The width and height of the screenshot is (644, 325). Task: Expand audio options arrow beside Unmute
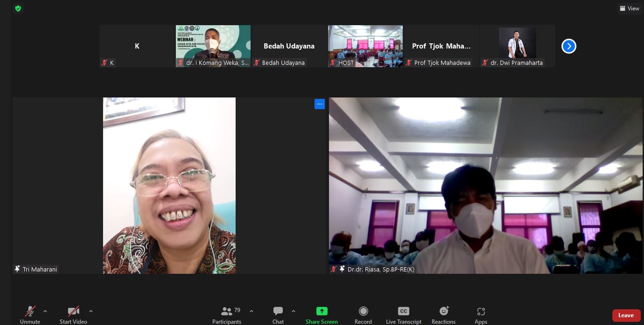tap(45, 311)
